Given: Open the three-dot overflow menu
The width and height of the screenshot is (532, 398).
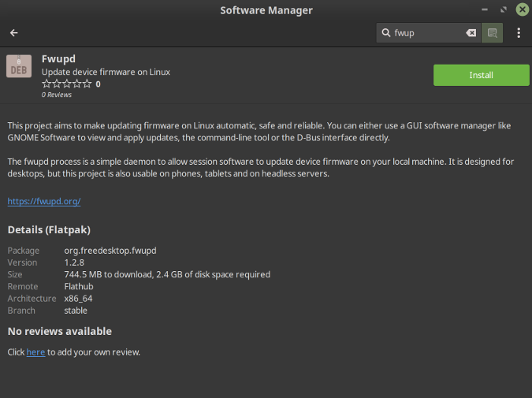Looking at the screenshot, I should click(519, 33).
